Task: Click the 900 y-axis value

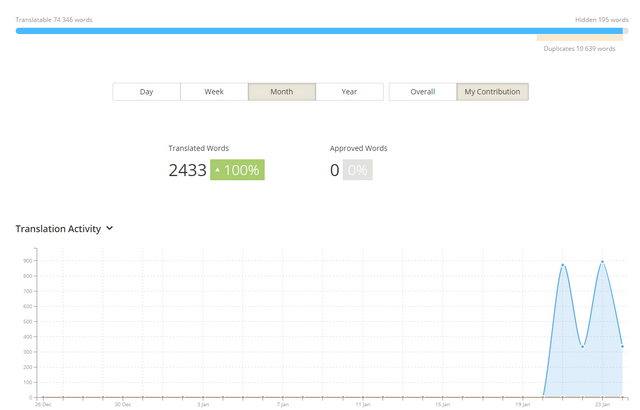Action: point(27,261)
